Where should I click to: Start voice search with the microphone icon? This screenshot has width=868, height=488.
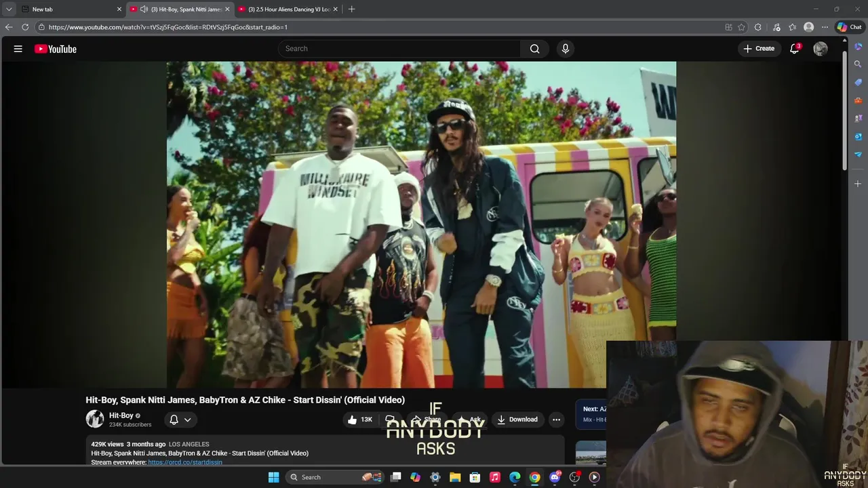(x=566, y=49)
